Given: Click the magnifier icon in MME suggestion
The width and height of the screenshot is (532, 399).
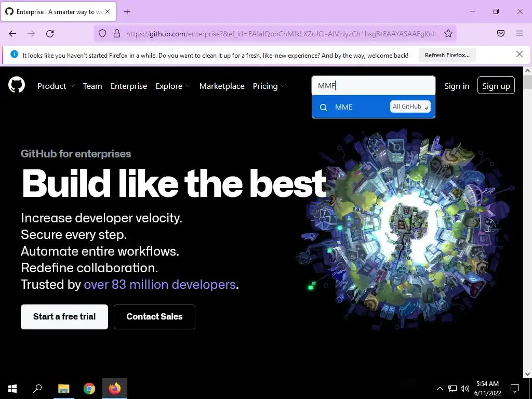Looking at the screenshot, I should pyautogui.click(x=324, y=107).
